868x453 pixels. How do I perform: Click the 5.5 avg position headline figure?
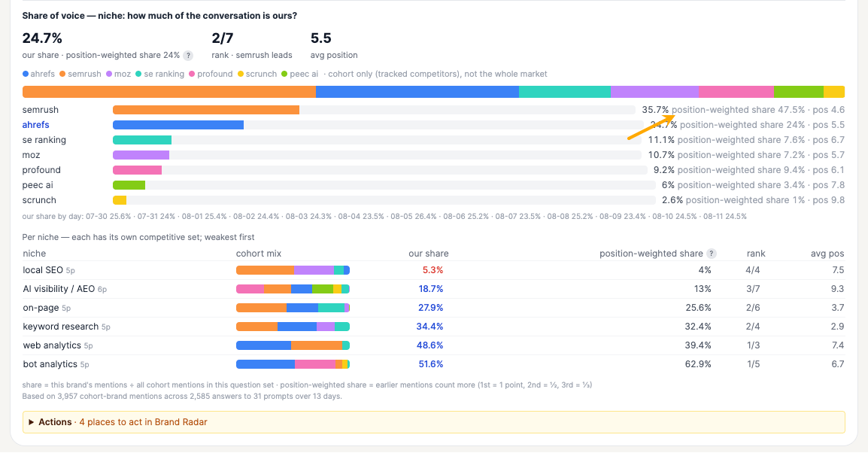(x=321, y=38)
